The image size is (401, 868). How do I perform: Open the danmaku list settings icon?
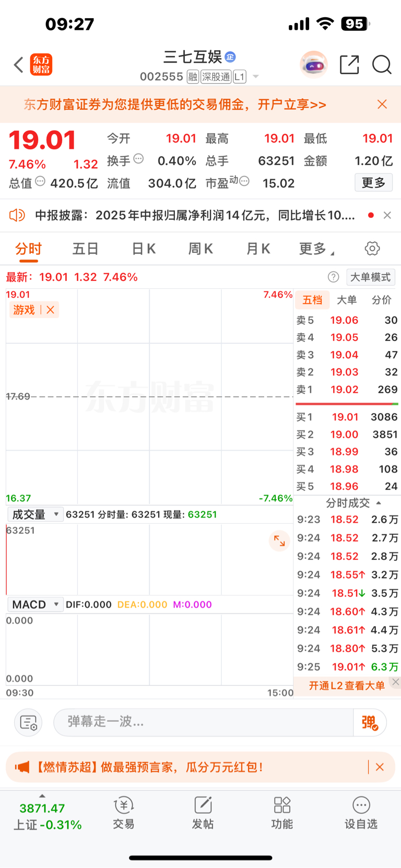[28, 722]
